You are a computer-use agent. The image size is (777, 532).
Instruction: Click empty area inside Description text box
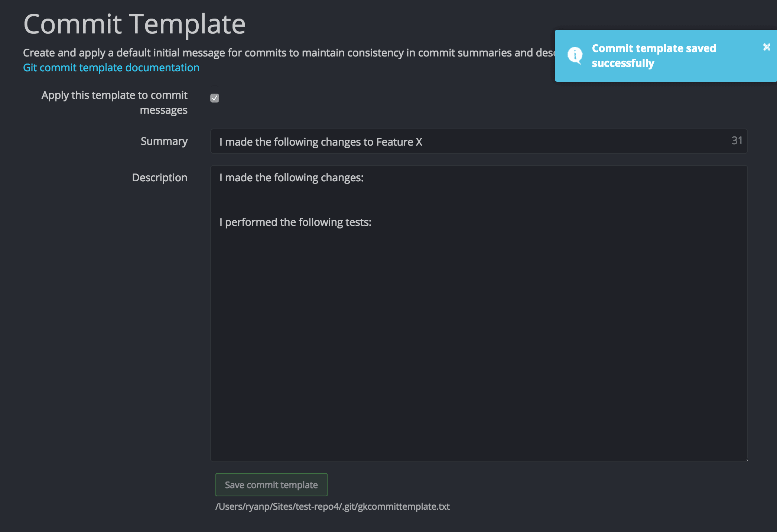pos(478,334)
